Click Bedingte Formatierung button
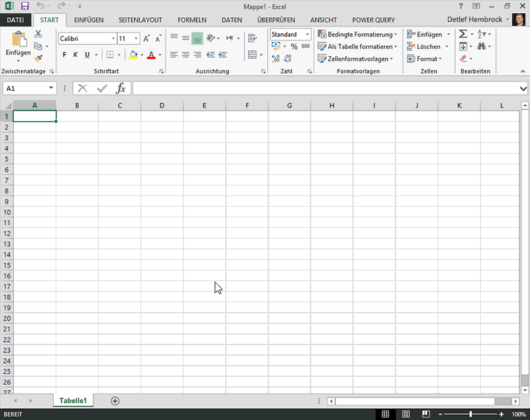This screenshot has width=530, height=420. coord(357,34)
